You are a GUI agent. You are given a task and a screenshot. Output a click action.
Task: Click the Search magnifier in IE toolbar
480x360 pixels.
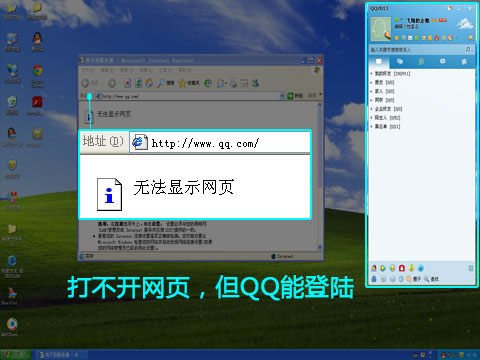tap(166, 83)
